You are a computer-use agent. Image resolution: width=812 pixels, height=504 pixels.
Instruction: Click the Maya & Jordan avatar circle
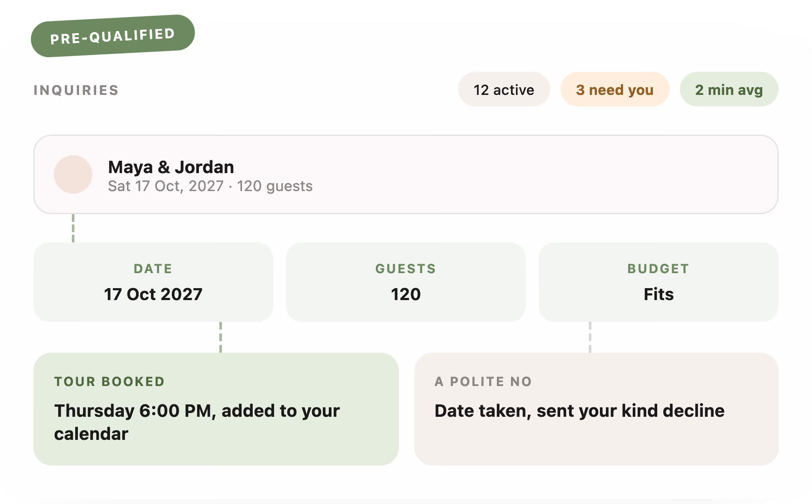coord(73,174)
